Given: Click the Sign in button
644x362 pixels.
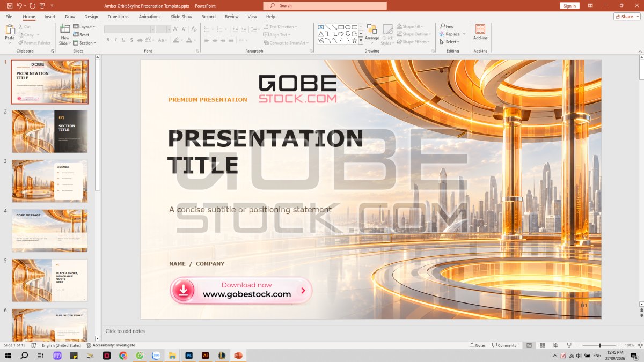Looking at the screenshot, I should tap(569, 5).
